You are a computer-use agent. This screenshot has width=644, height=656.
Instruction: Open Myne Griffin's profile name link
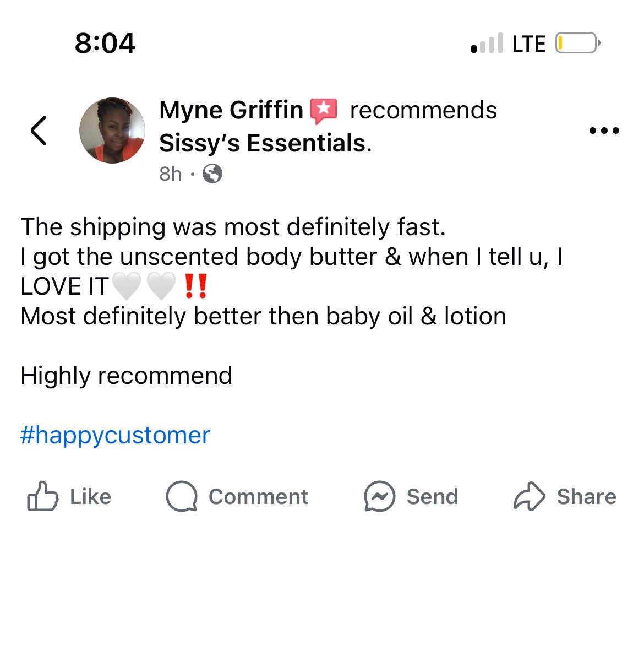[x=231, y=110]
